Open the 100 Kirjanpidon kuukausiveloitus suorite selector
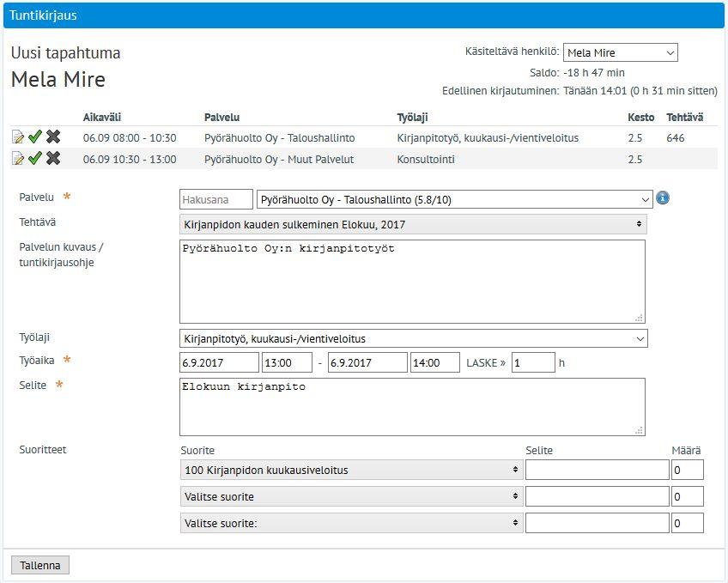 tap(351, 470)
